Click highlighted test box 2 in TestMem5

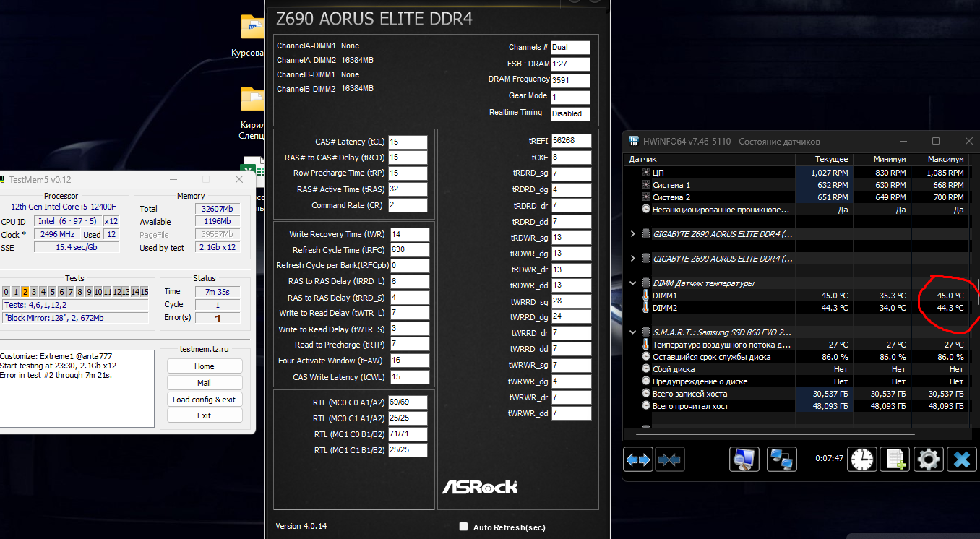[x=25, y=292]
